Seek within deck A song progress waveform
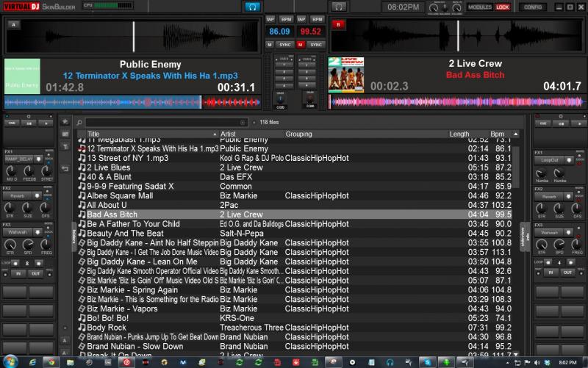 [132, 102]
